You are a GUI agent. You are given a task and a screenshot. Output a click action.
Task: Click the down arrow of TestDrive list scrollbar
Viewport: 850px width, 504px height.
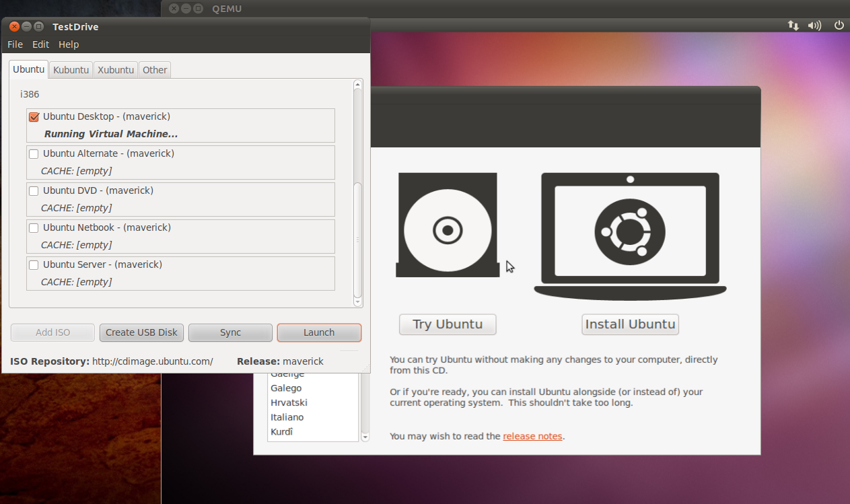(x=358, y=303)
